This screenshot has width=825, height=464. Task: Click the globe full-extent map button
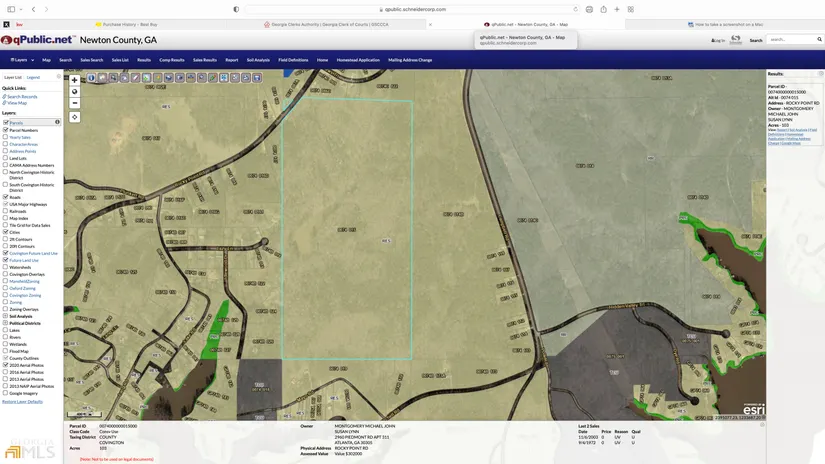pyautogui.click(x=74, y=92)
